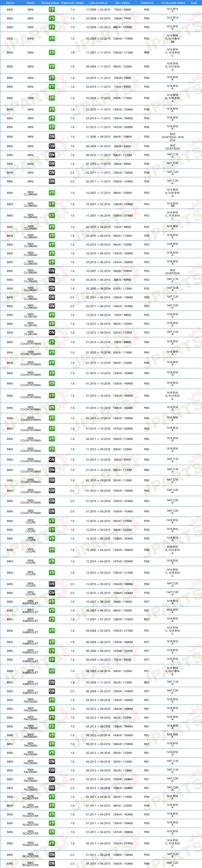Click the petrol icon for Coupe 155kW / 211KM
Viewport: 202px width, 868px height.
point(52,573)
